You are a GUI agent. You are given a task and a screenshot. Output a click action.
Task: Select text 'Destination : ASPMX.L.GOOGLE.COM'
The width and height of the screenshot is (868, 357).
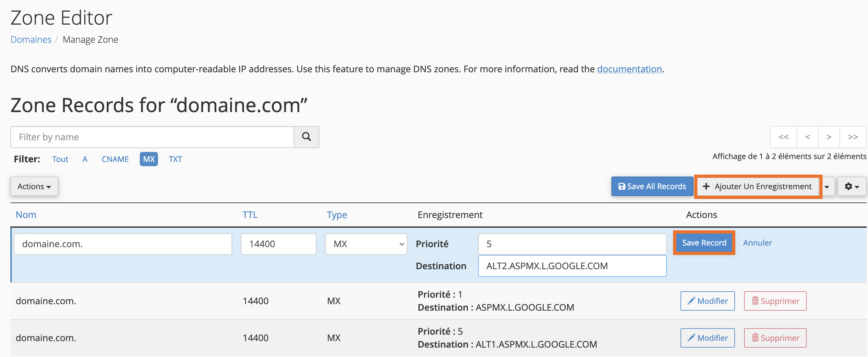coord(496,307)
